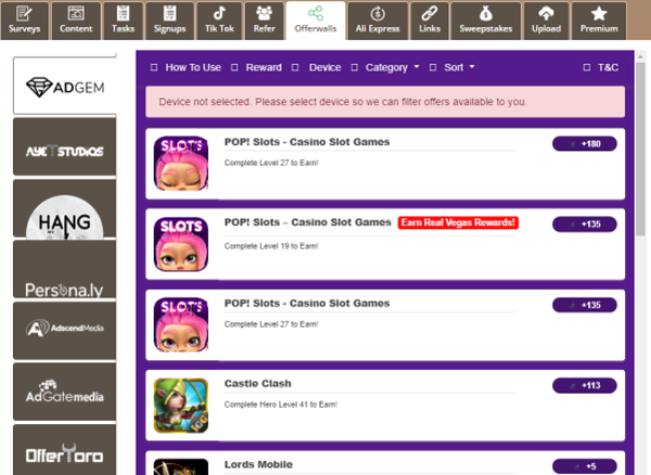Click the +113 Castle Clash reward button

pyautogui.click(x=585, y=385)
